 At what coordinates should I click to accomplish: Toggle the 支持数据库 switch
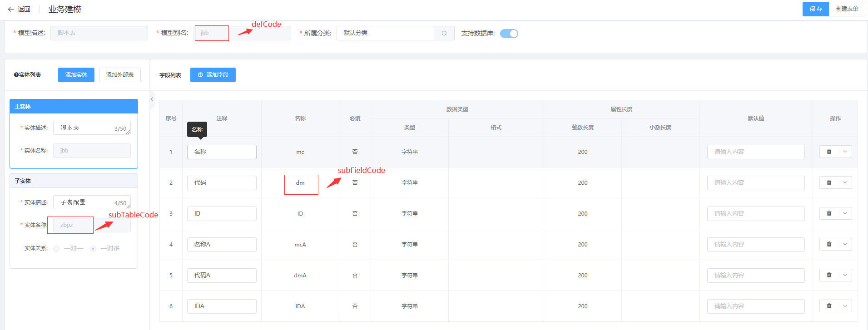click(x=509, y=34)
